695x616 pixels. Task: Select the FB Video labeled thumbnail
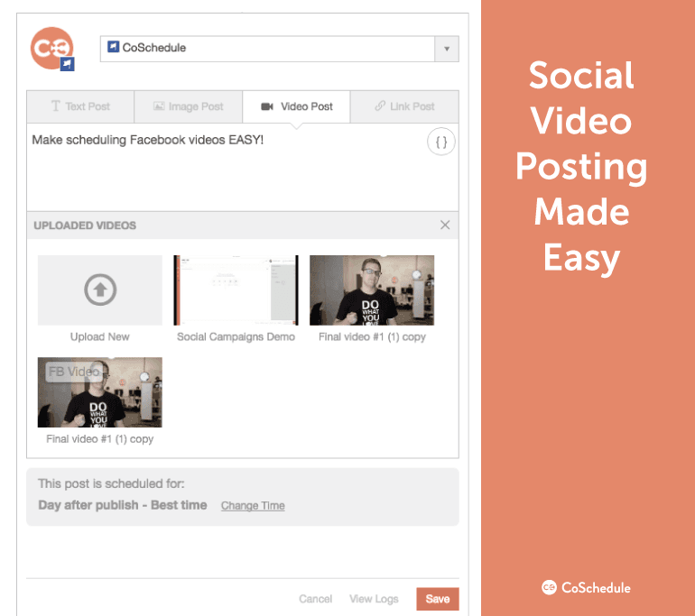99,392
